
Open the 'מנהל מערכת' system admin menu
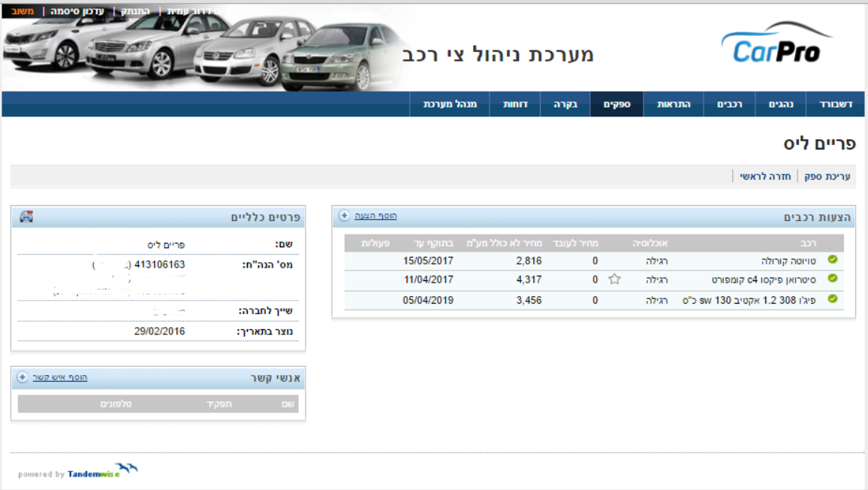point(451,104)
